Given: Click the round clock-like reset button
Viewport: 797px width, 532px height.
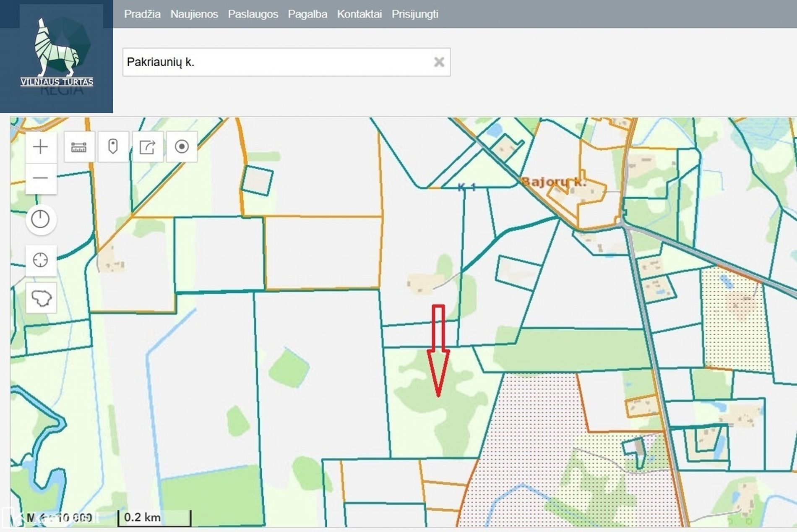Looking at the screenshot, I should pyautogui.click(x=41, y=219).
